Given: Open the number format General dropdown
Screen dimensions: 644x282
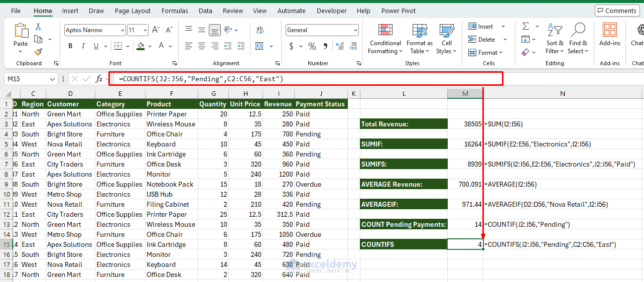Looking at the screenshot, I should [x=355, y=30].
